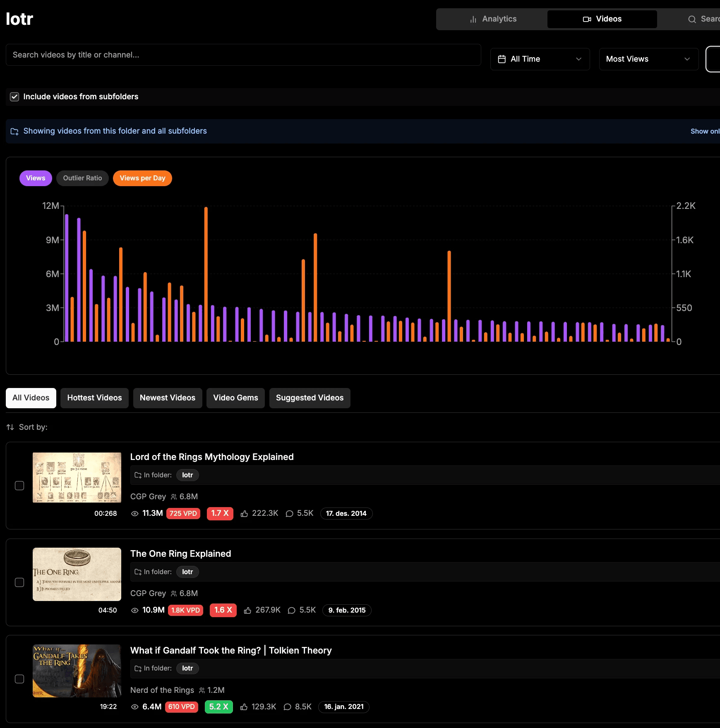Click the calendar icon in All Time selector
The image size is (720, 728).
point(502,59)
